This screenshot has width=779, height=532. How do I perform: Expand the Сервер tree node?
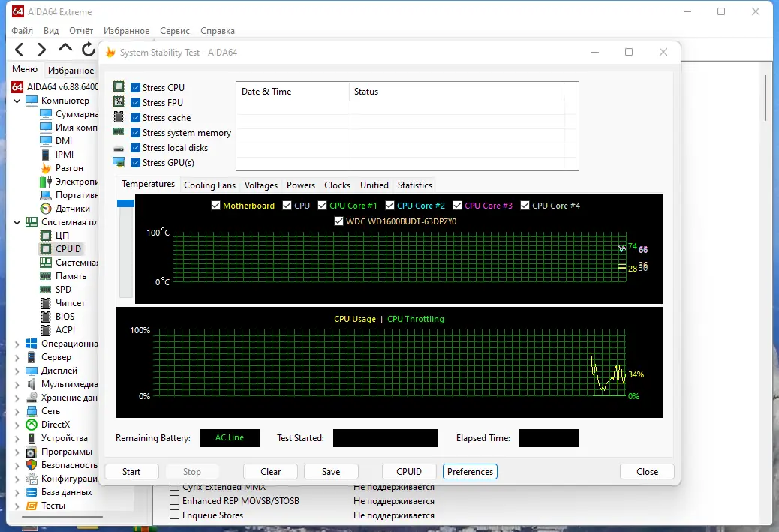click(17, 357)
